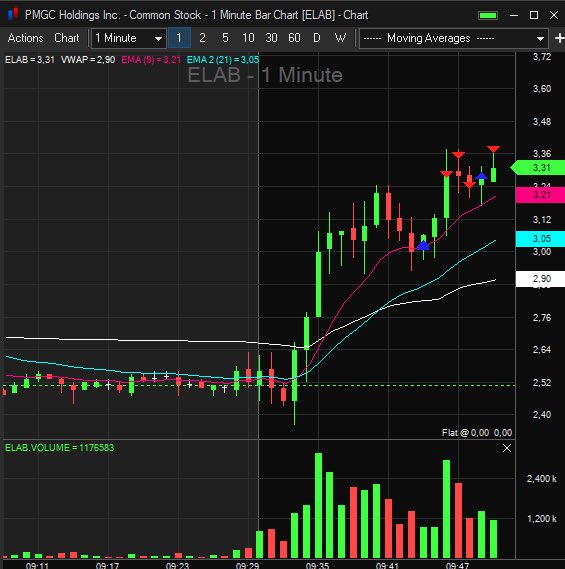
Task: Maximize the chart window
Action: click(x=534, y=15)
